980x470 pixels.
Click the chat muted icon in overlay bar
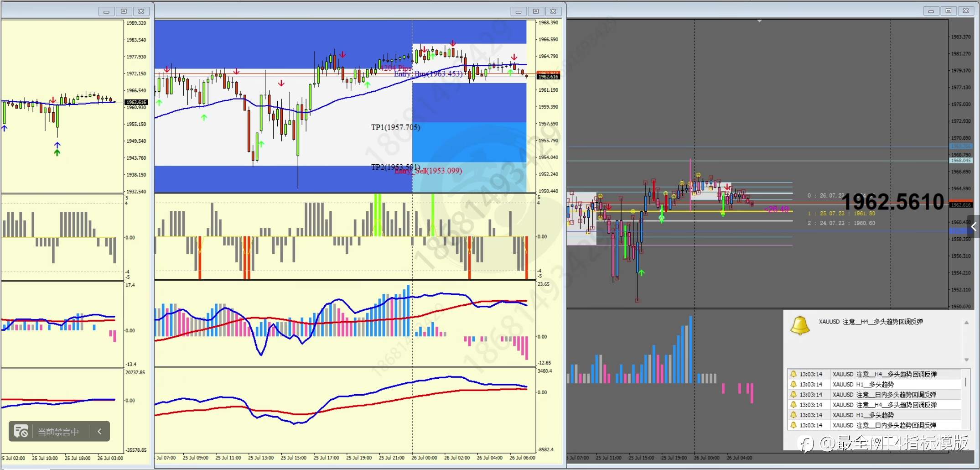[21, 431]
